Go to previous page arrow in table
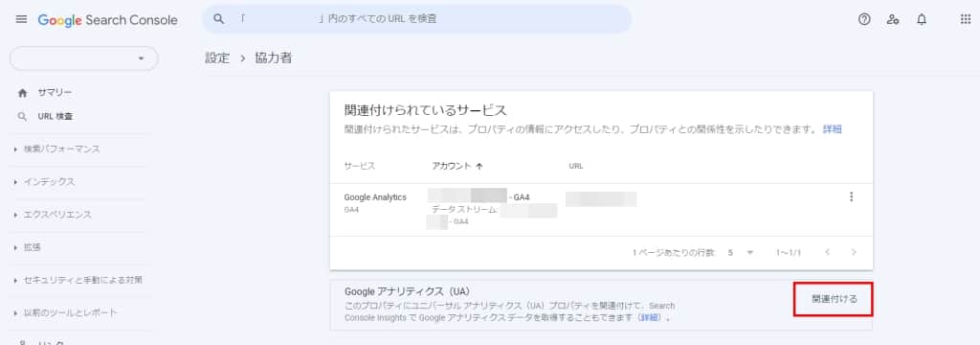Viewport: 980px width, 345px height. pos(828,252)
